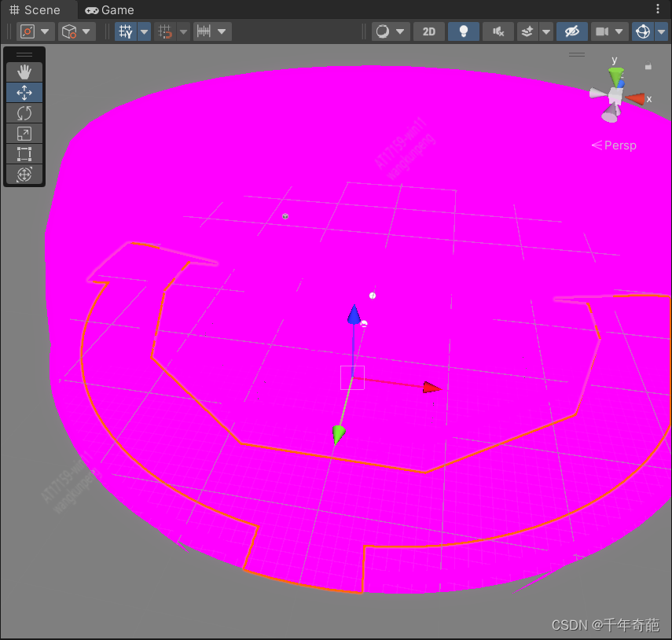
Task: Toggle grid snapping button
Action: pyautogui.click(x=165, y=31)
